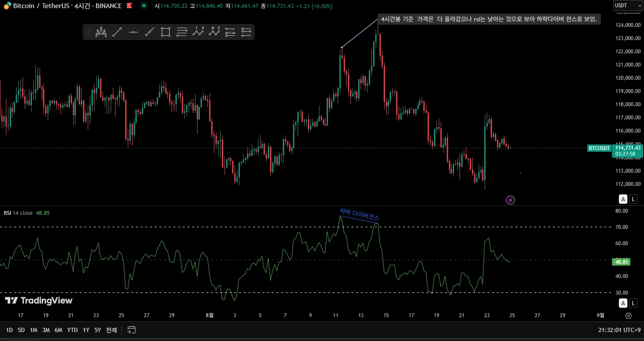Select the rectangle drawing tool
Screen dimensions: 644x341
166,32
